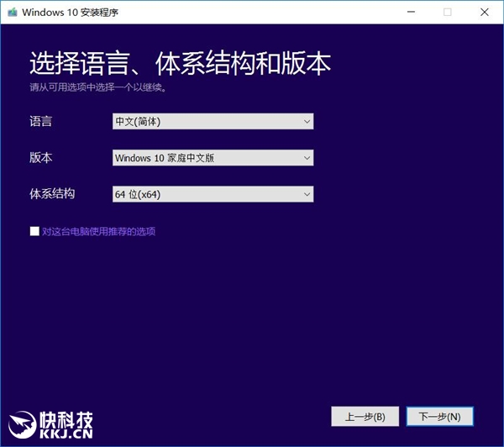The width and height of the screenshot is (504, 447).
Task: Open the 语言 language dropdown
Action: [x=213, y=121]
